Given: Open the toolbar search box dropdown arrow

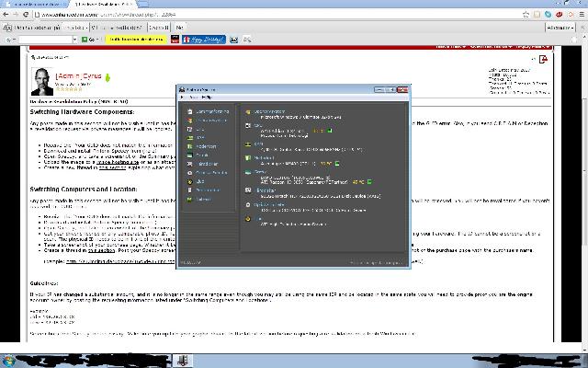Looking at the screenshot, I should [x=75, y=40].
